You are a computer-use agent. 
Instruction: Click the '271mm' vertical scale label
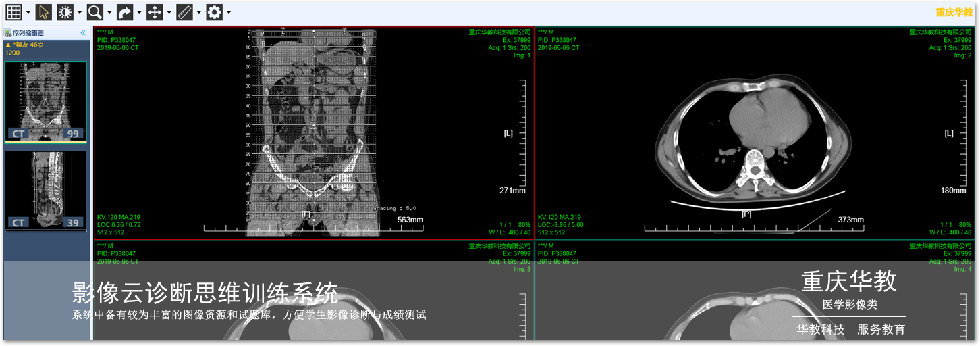pos(512,190)
